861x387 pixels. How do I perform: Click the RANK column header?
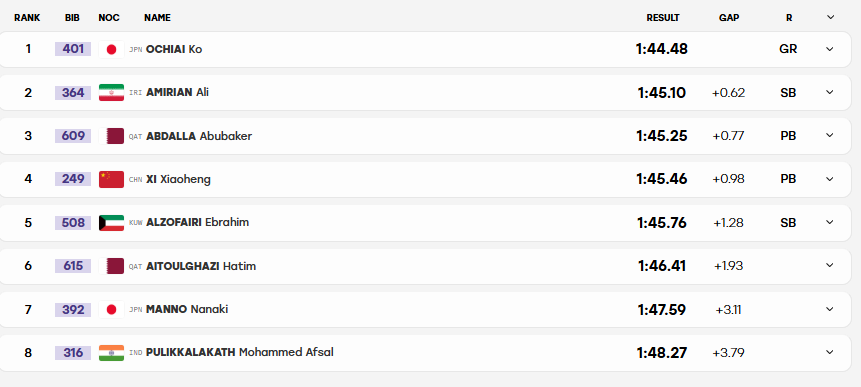coord(27,18)
